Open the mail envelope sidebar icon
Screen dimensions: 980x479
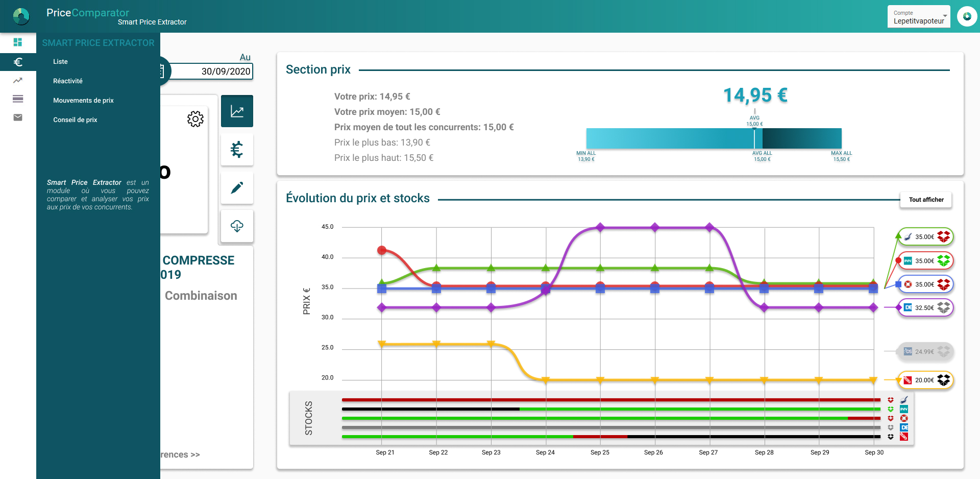18,117
